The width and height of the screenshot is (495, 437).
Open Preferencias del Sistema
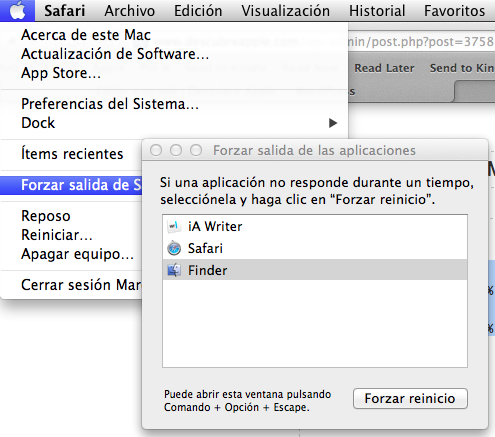[x=110, y=104]
